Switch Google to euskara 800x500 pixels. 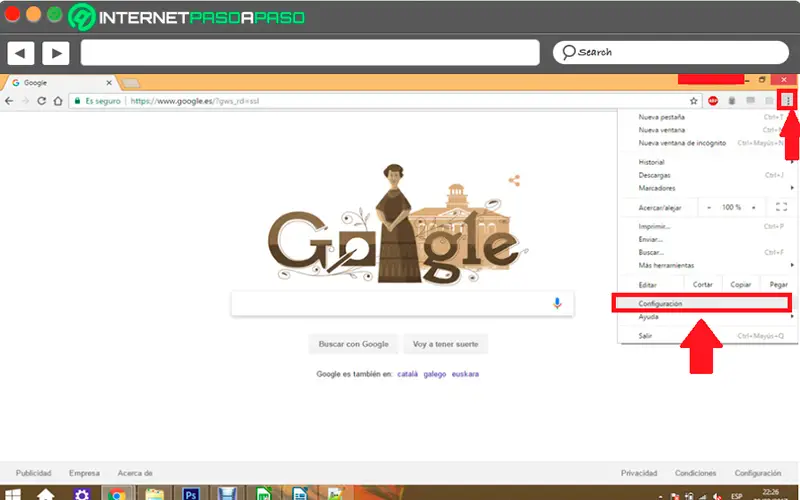click(x=465, y=374)
